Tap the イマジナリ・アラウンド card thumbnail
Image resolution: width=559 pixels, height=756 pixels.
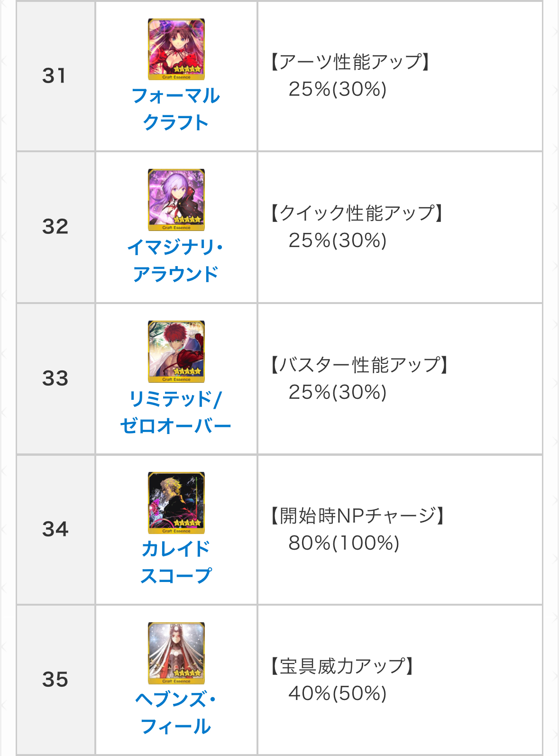(176, 200)
